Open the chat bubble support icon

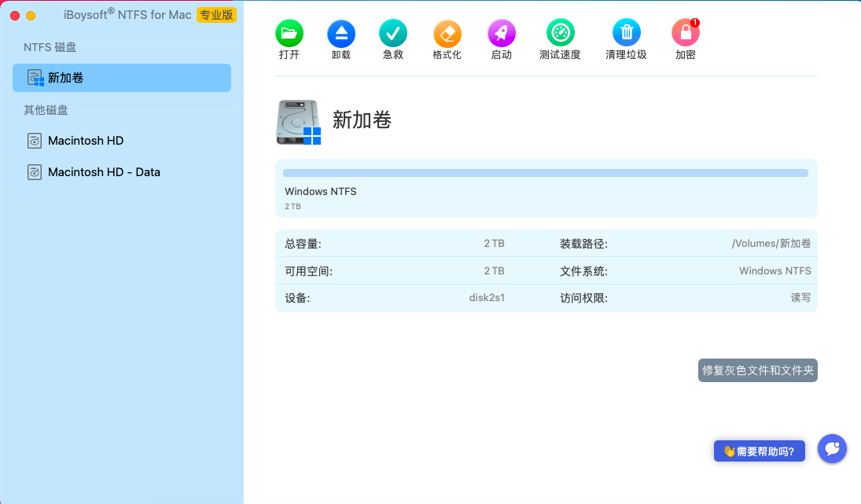pyautogui.click(x=832, y=448)
